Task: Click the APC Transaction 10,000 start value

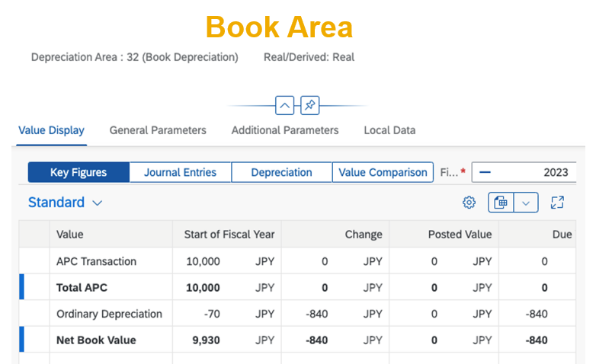Action: pos(203,261)
